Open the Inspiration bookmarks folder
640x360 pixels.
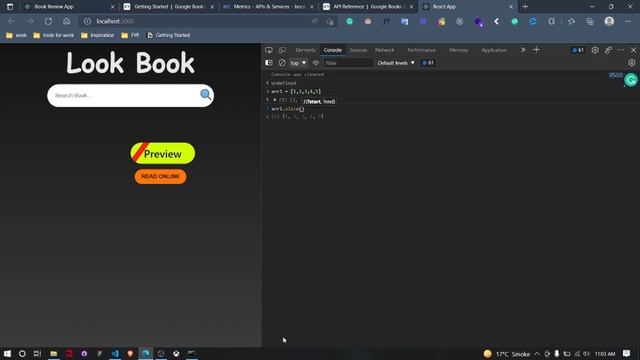98,36
